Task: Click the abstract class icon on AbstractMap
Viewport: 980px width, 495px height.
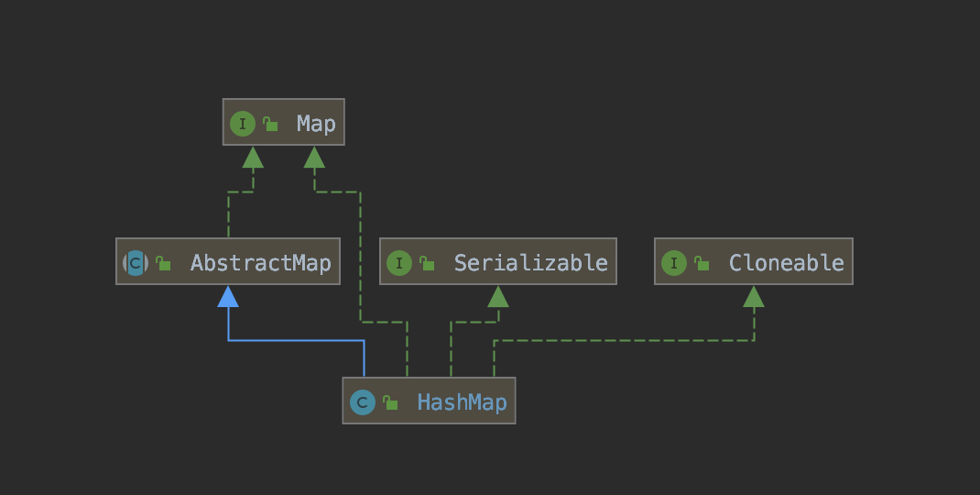Action: [135, 263]
